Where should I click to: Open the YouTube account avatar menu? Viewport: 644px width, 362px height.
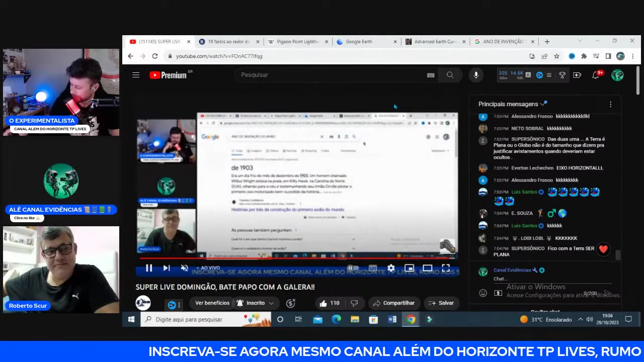[x=617, y=75]
